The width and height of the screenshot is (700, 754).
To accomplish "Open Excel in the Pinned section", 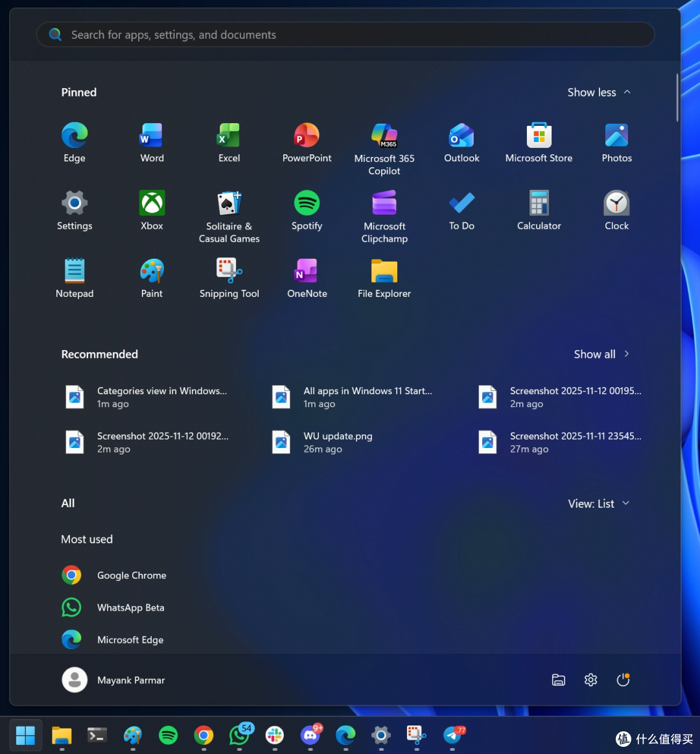I will click(x=229, y=143).
